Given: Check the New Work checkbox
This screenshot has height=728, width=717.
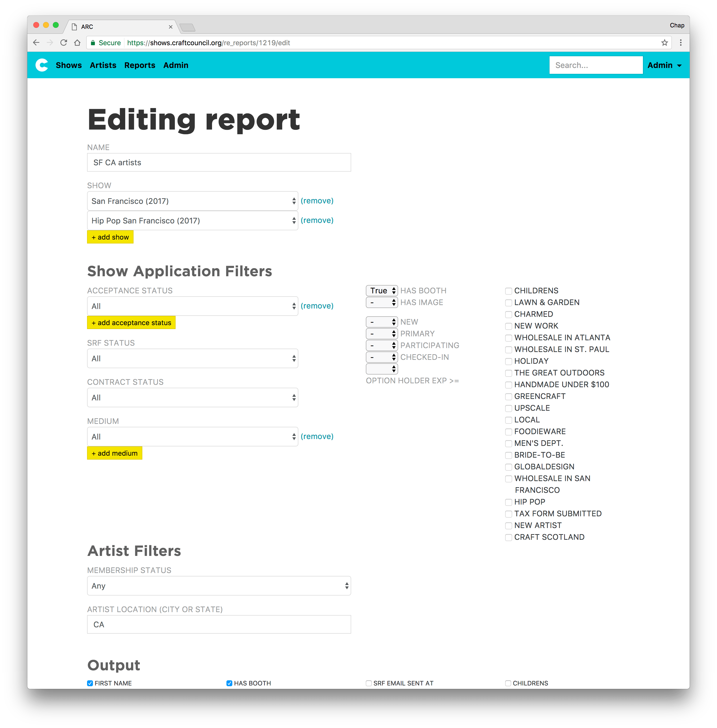Looking at the screenshot, I should pos(508,326).
